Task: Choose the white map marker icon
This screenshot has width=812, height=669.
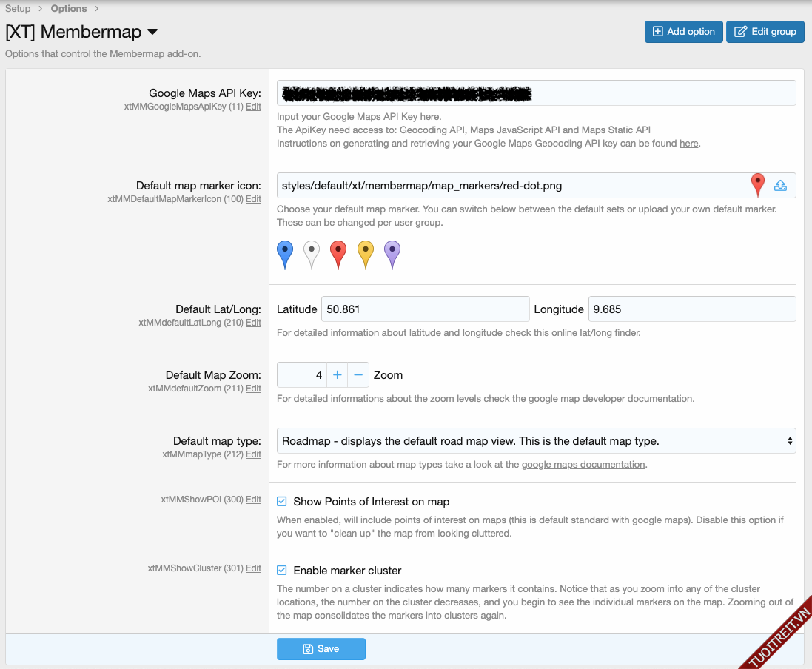Action: (x=312, y=254)
